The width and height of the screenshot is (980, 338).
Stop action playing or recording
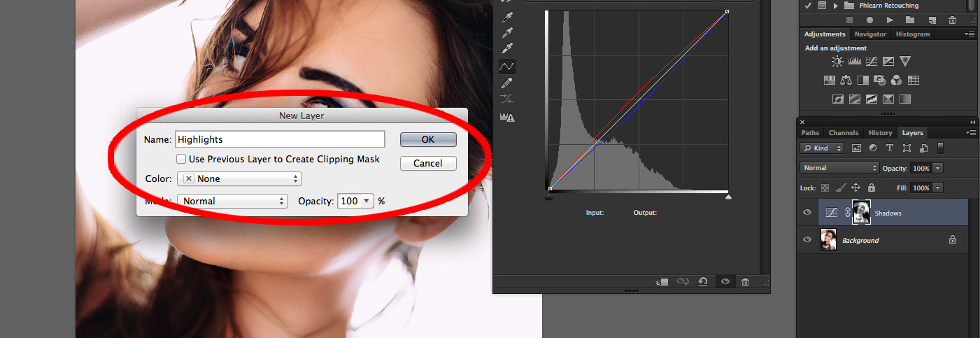click(x=850, y=20)
